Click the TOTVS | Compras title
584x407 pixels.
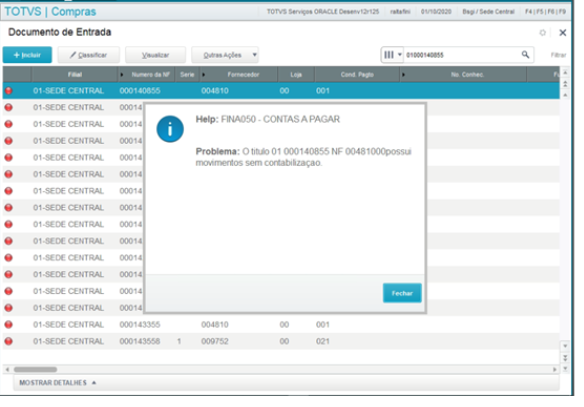[50, 12]
